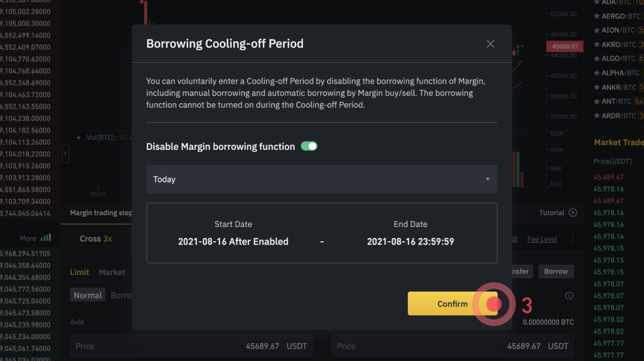This screenshot has height=361, width=644.
Task: Click the info icon above BTC balance
Action: coord(569,296)
